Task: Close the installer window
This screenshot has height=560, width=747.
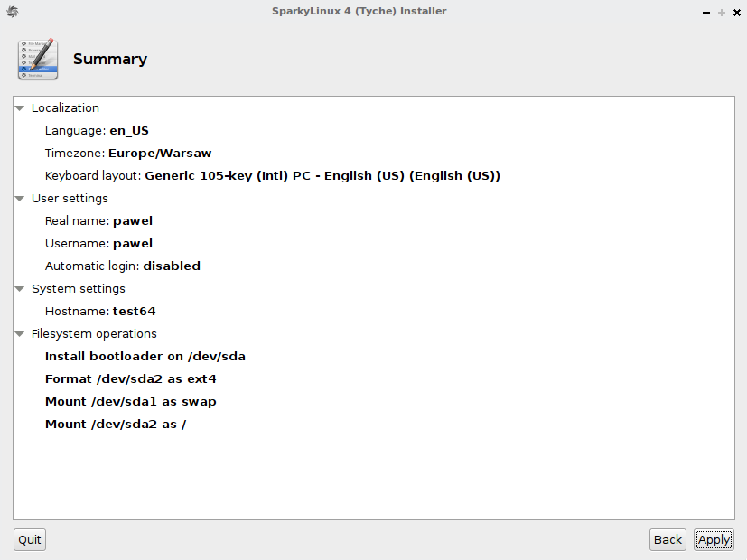Action: [736, 13]
